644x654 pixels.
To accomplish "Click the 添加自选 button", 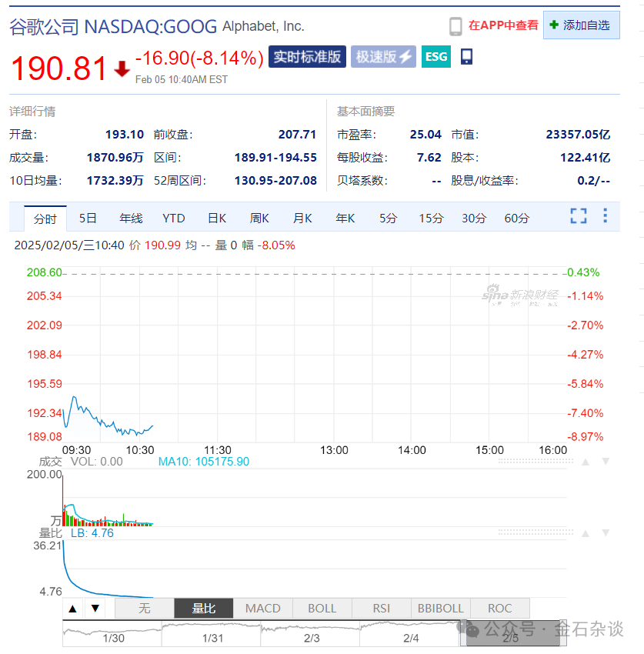I will (582, 25).
